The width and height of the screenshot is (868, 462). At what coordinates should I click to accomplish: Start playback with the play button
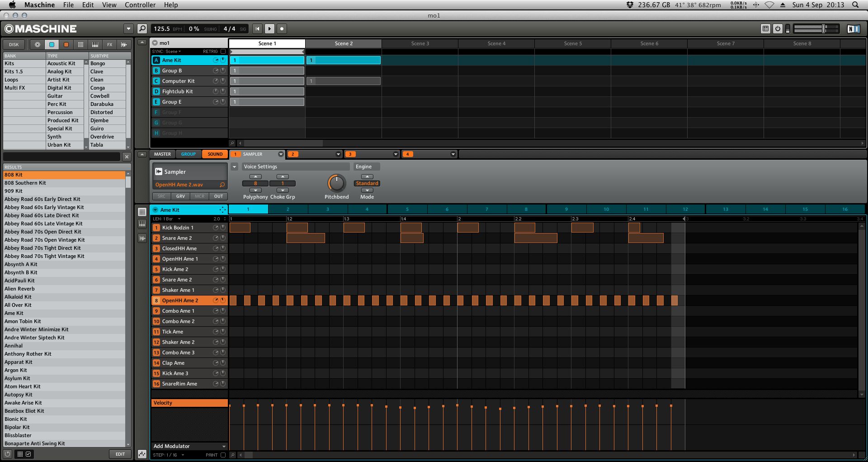[269, 29]
